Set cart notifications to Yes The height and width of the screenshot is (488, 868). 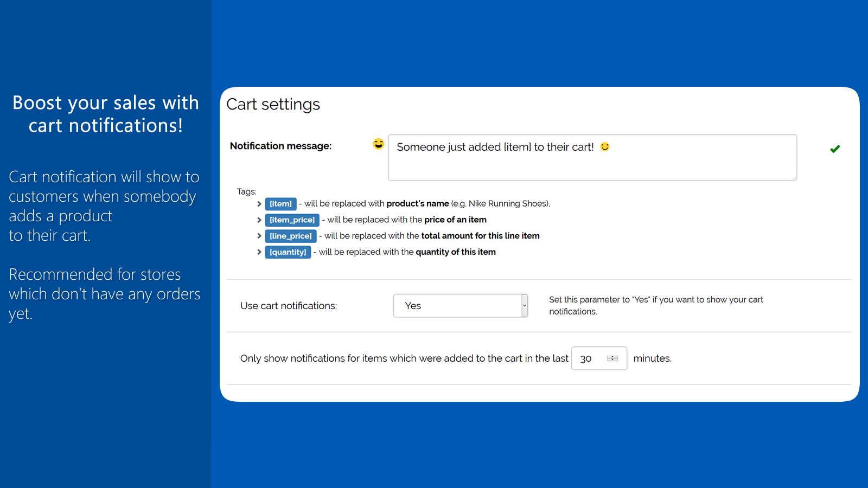(460, 305)
